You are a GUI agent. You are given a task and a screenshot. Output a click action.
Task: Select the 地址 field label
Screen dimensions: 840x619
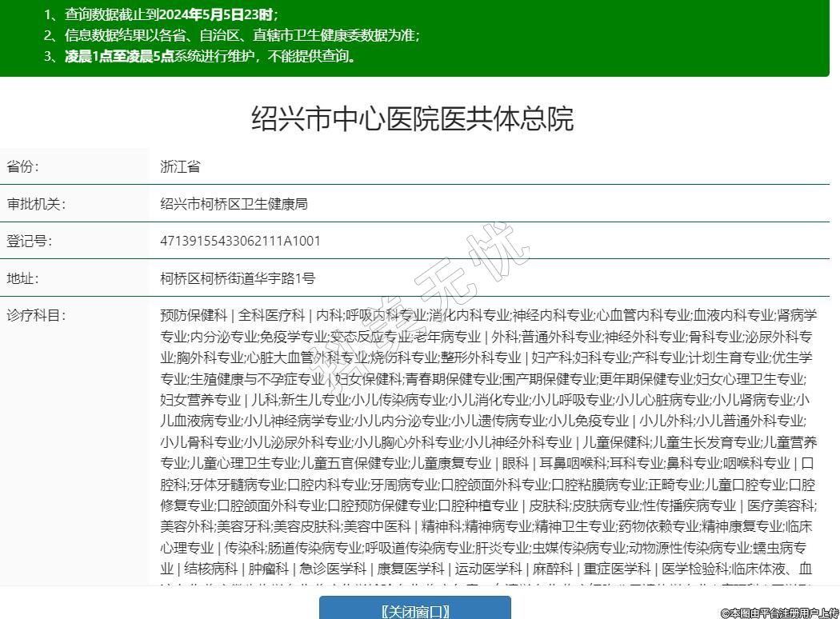(x=22, y=278)
